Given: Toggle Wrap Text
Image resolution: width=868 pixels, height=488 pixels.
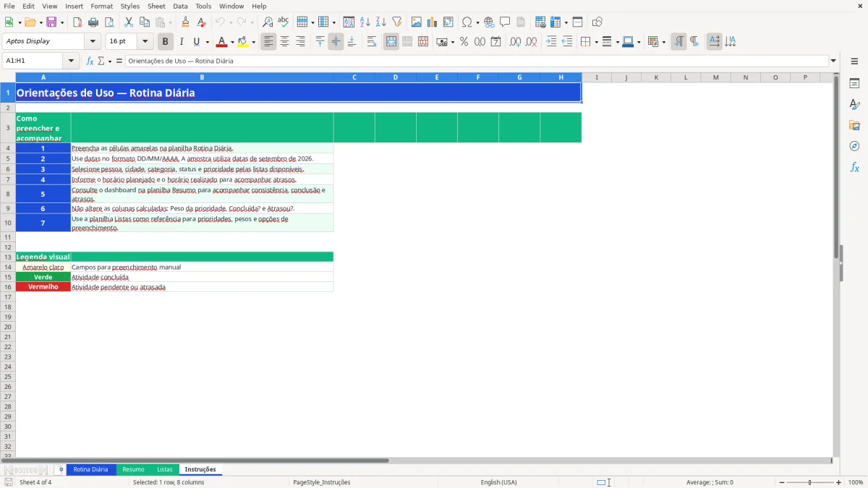Looking at the screenshot, I should point(372,42).
